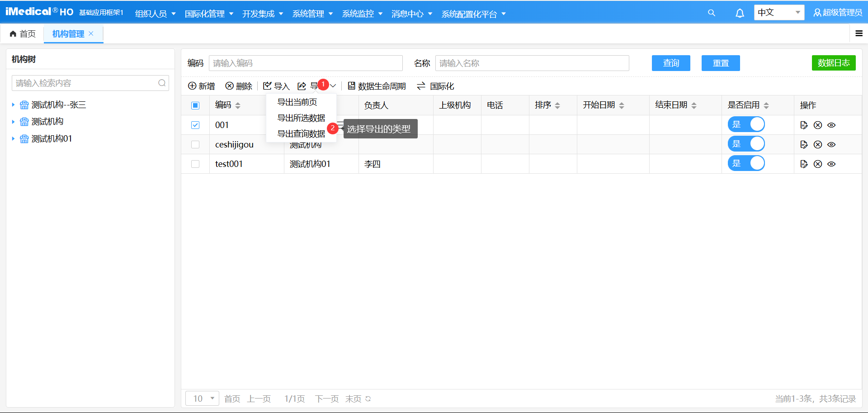Click the 国际化 toolbar button
868x413 pixels.
(435, 86)
